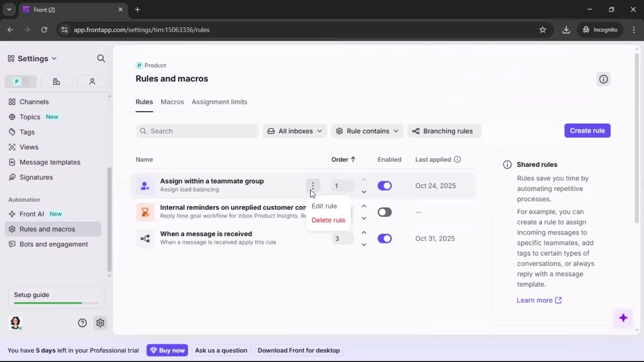Check the checkbox beside 'Assign within a teammate group'
Screen dimensions: 644x362
click(121, 185)
